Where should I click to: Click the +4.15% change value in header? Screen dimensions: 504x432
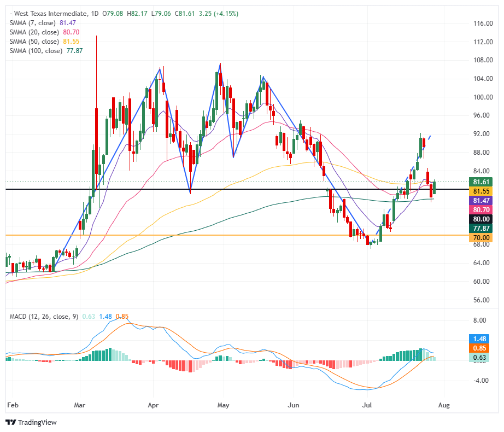226,14
